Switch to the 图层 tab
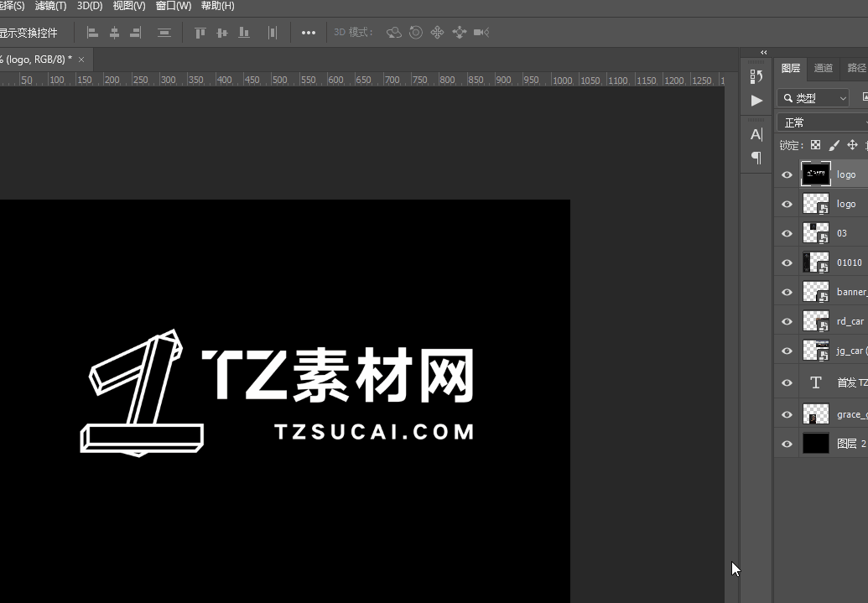The width and height of the screenshot is (868, 603). 791,68
